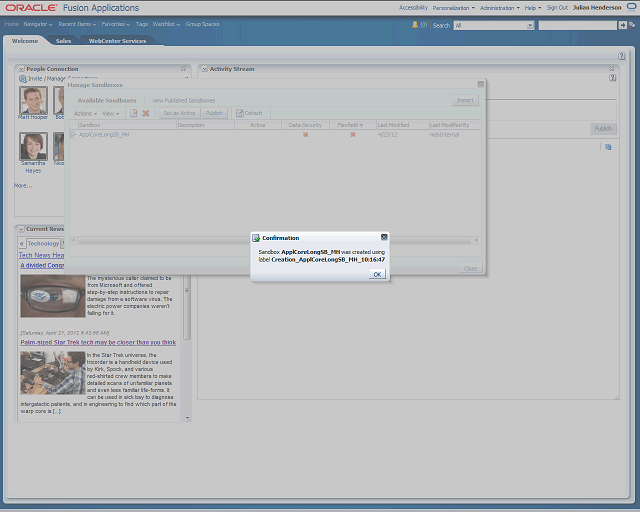The width and height of the screenshot is (640, 512).
Task: Select the ApplCoreLongSB_MH sandbox name
Action: [104, 134]
